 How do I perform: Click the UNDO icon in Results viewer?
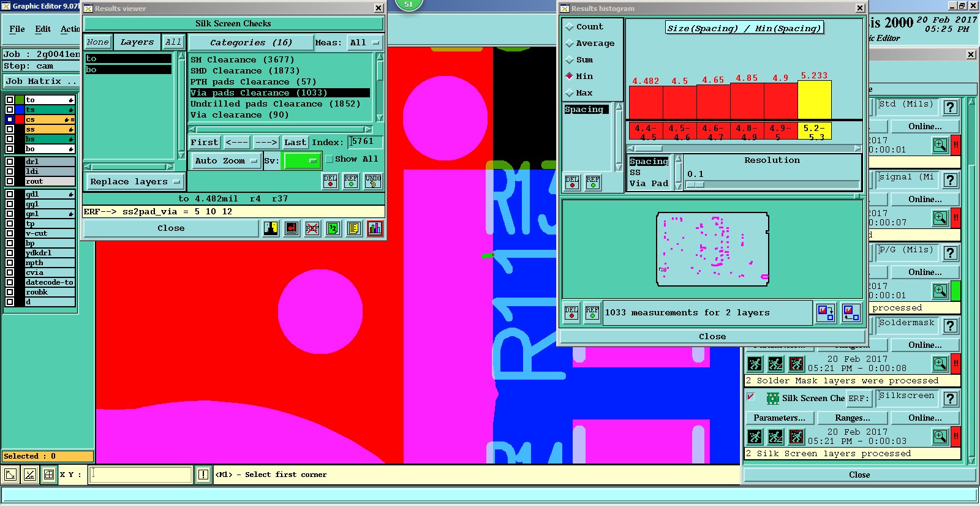pos(372,181)
